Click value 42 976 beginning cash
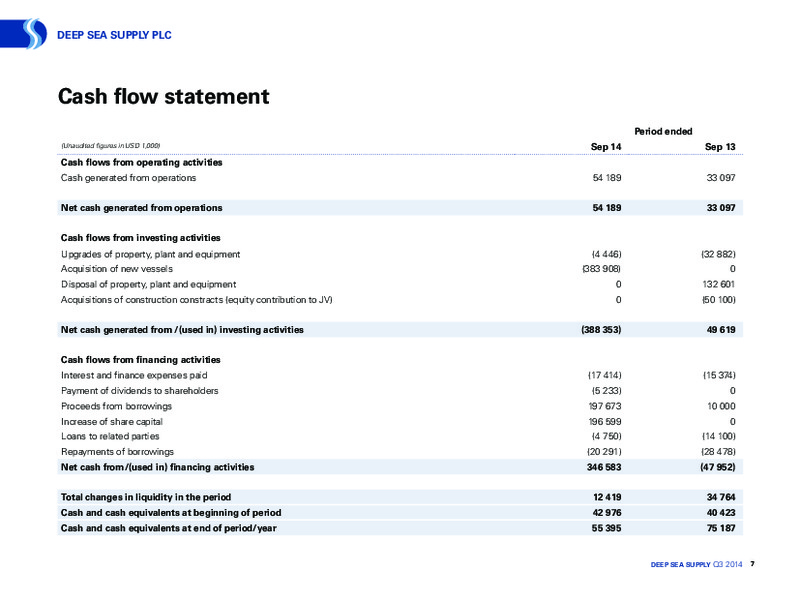 point(607,512)
